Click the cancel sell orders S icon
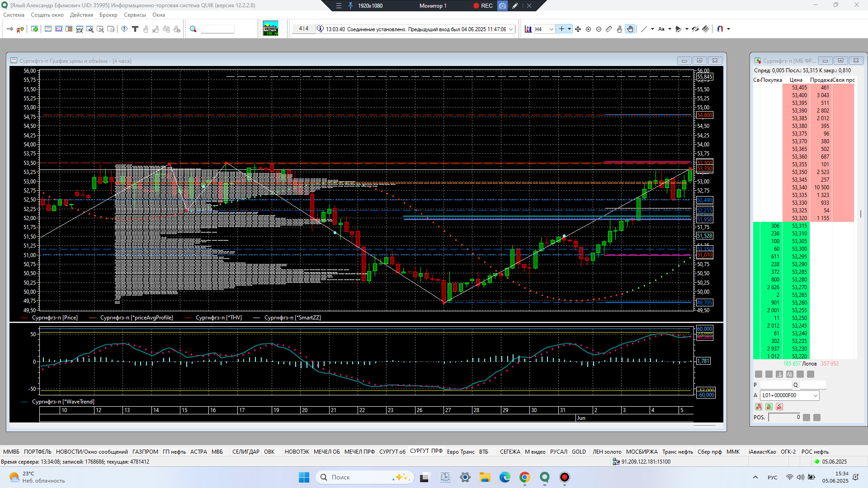The image size is (868, 488). [x=779, y=407]
